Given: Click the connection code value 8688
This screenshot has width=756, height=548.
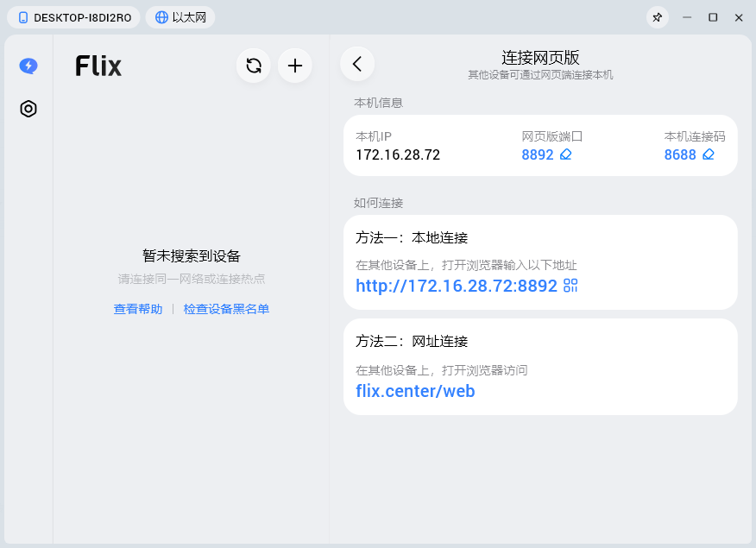Looking at the screenshot, I should (680, 154).
